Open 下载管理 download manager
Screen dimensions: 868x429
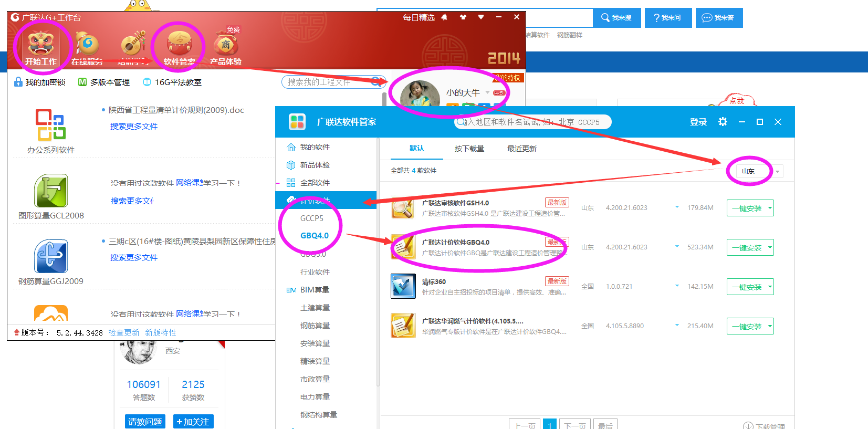[x=764, y=426]
